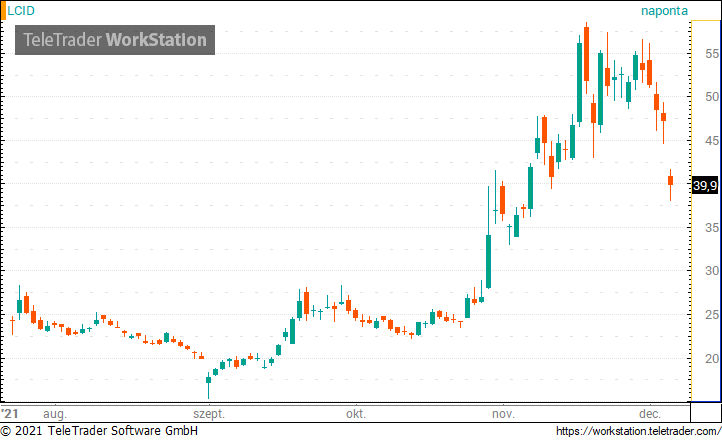Click the 'naponta' interval label
Image resolution: width=722 pixels, height=440 pixels.
pos(664,11)
